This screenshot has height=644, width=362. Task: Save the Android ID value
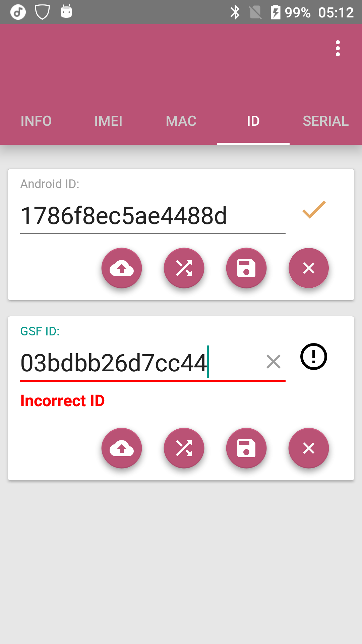(x=246, y=268)
